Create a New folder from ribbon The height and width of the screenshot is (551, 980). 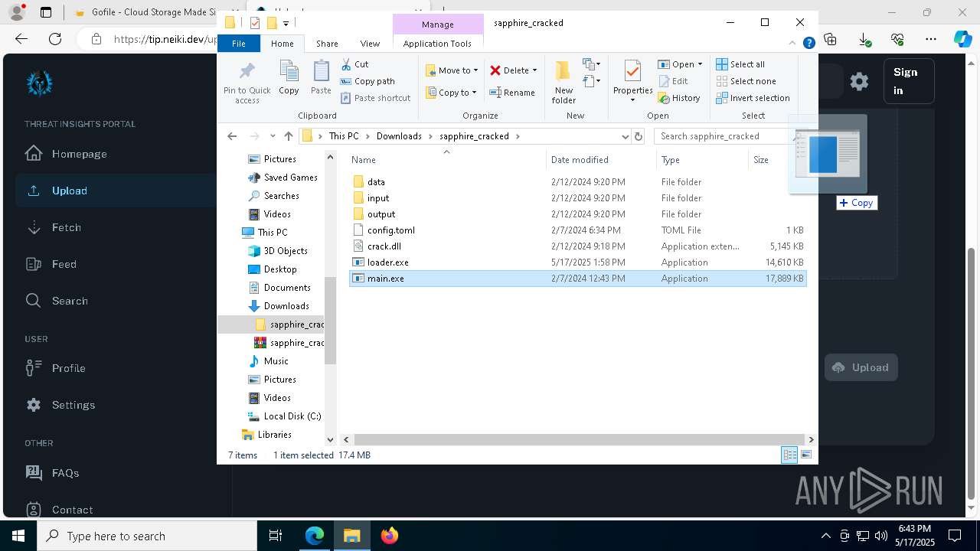coord(563,81)
